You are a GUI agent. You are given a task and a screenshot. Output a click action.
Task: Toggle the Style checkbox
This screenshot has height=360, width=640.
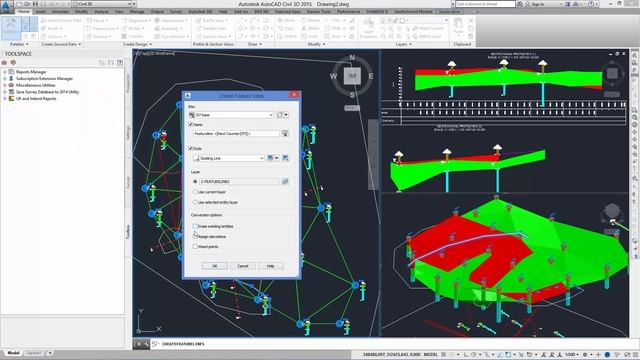point(191,148)
